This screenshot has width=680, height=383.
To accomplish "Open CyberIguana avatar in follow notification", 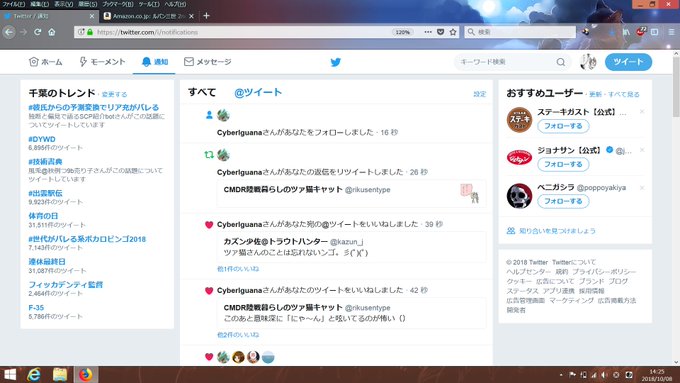I will click(x=223, y=115).
